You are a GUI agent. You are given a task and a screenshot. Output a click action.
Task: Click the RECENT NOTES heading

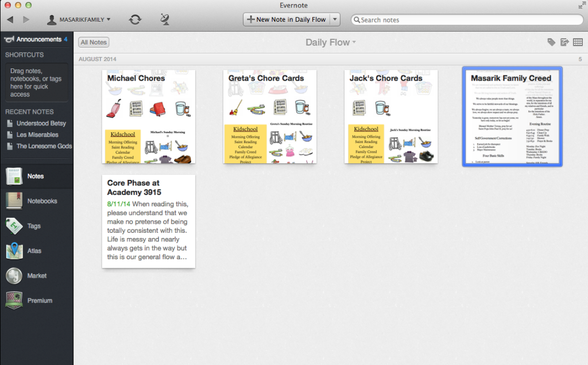tap(29, 112)
